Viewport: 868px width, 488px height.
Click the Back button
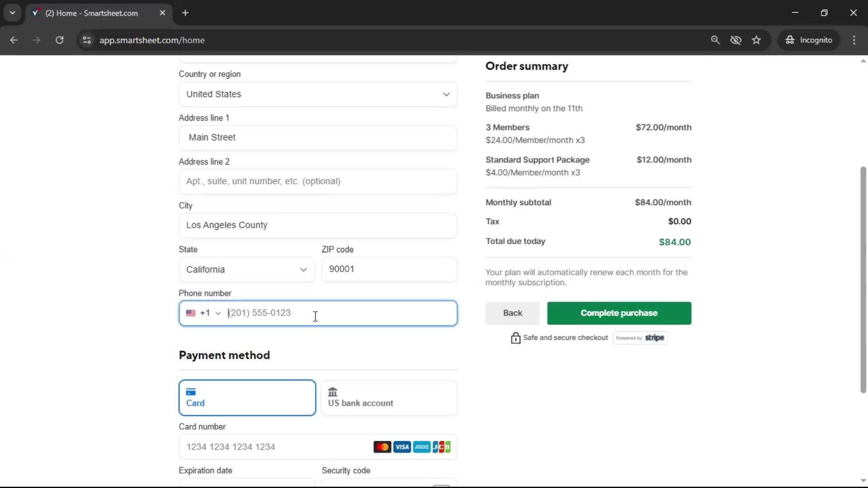click(x=512, y=313)
